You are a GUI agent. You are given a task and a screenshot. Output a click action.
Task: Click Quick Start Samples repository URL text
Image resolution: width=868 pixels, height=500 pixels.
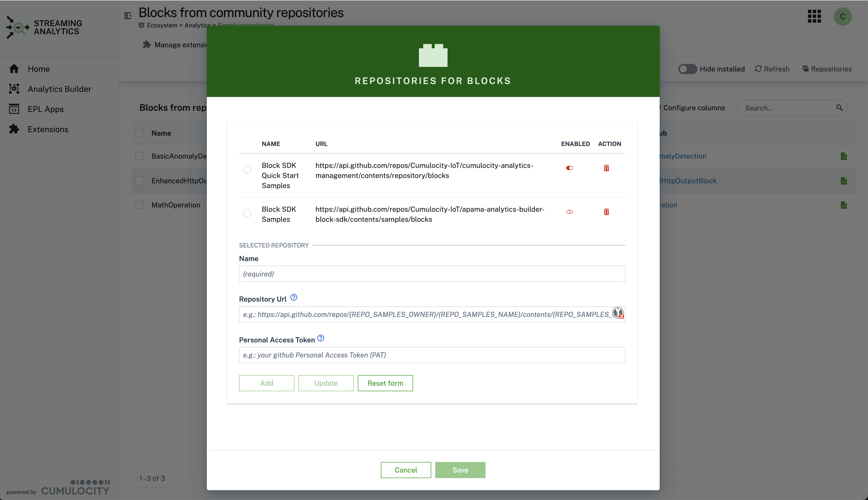pos(424,170)
